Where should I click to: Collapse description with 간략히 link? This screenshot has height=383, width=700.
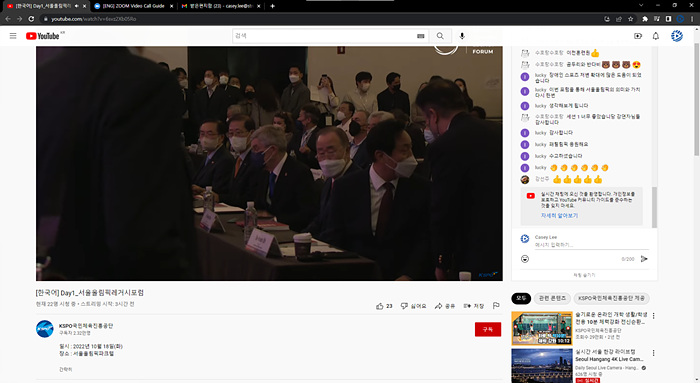[x=66, y=370]
